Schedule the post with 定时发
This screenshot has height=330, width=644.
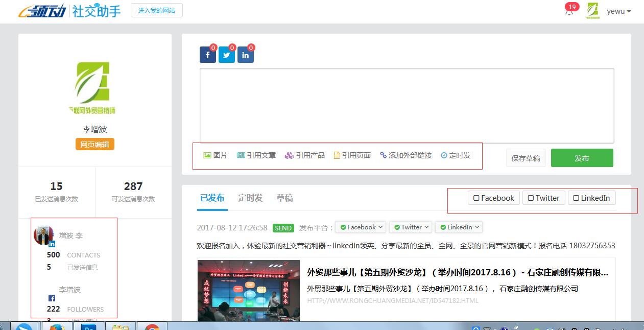456,155
